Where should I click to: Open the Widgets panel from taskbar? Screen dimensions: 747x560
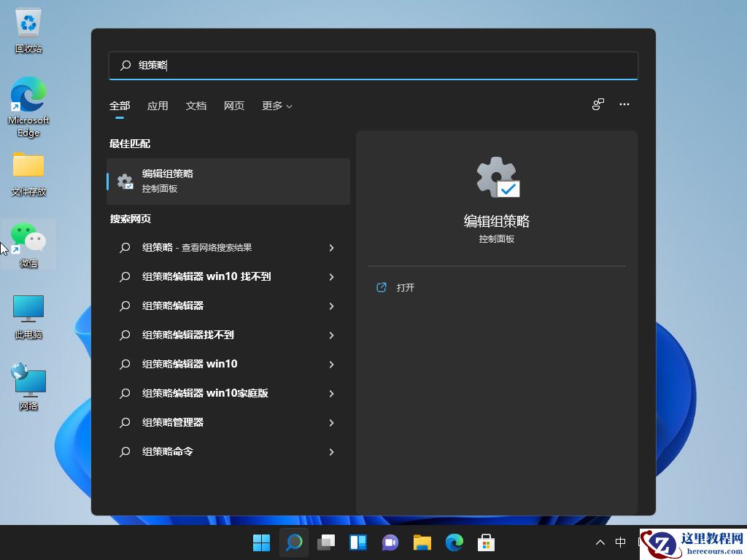click(357, 542)
